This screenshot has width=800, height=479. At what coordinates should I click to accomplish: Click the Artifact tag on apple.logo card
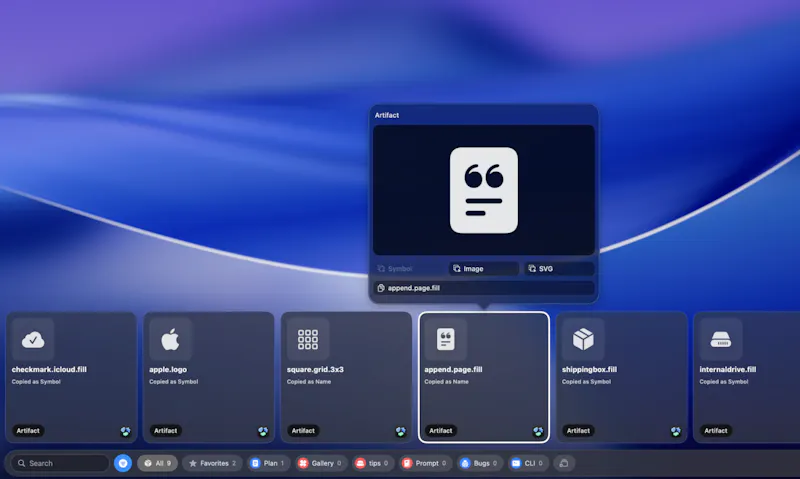pos(165,431)
